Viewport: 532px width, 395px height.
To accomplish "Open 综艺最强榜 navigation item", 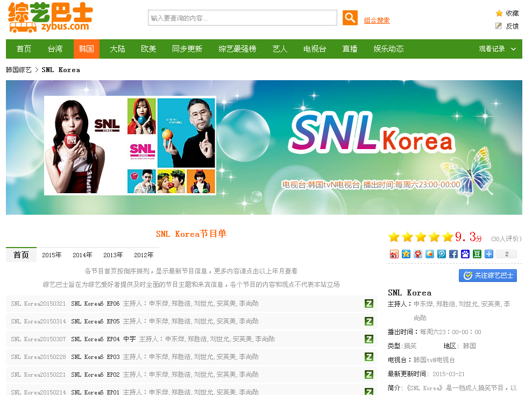I will (237, 49).
